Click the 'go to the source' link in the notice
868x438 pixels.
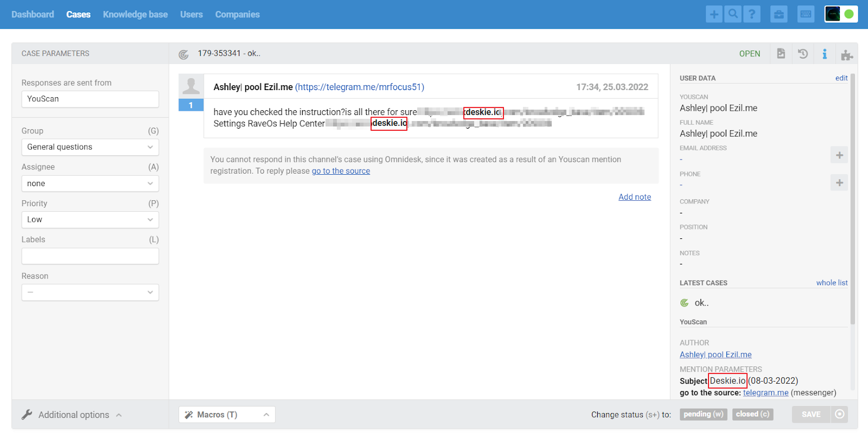[x=341, y=171]
